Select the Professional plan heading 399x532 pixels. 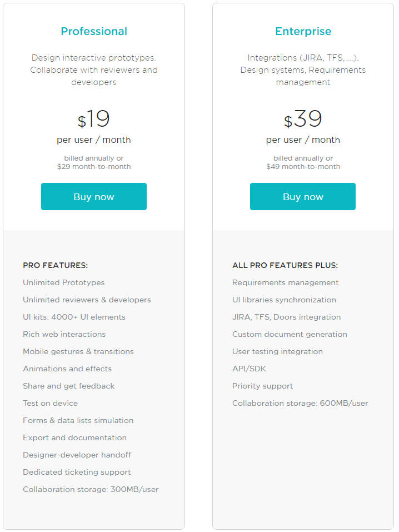pos(93,32)
